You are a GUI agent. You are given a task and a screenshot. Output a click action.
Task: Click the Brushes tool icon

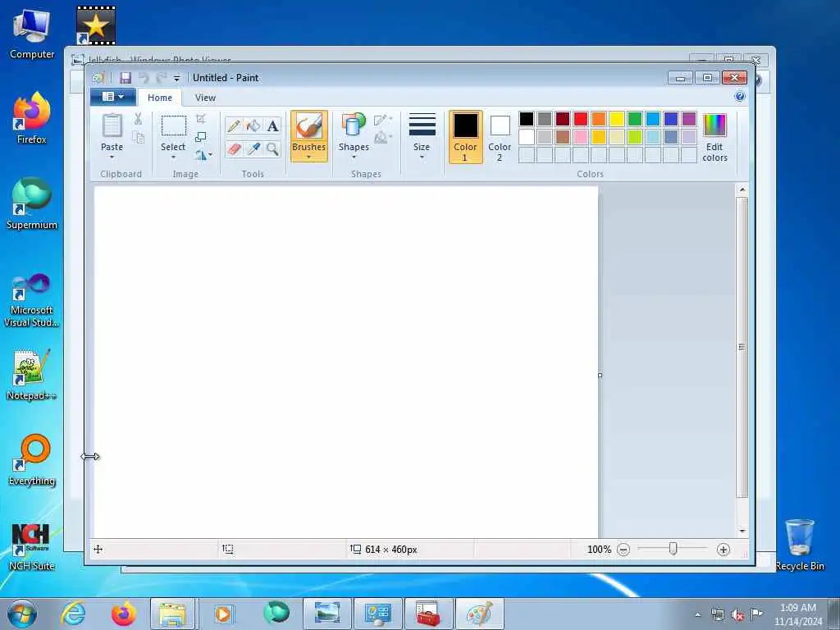tap(309, 126)
